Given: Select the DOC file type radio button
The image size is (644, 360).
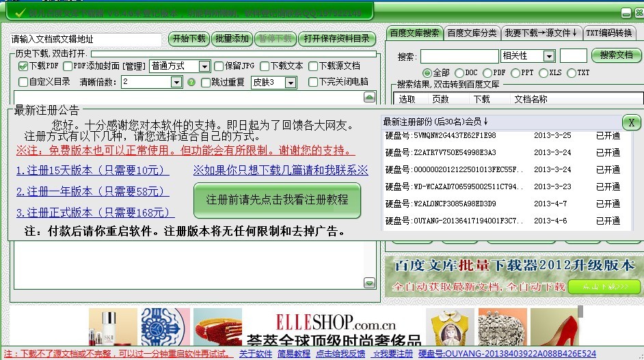Looking at the screenshot, I should click(459, 73).
